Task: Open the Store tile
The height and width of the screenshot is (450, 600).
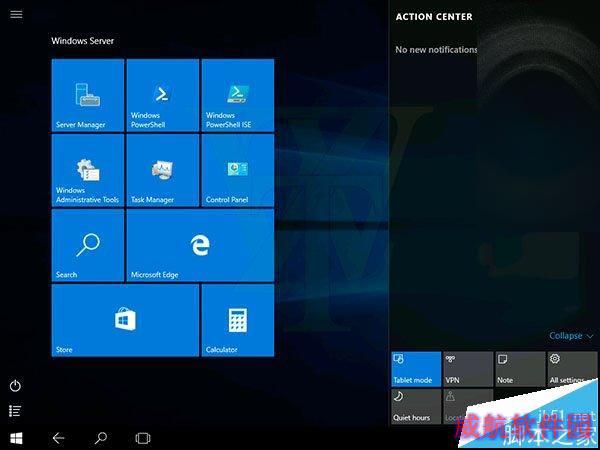Action: tap(126, 320)
